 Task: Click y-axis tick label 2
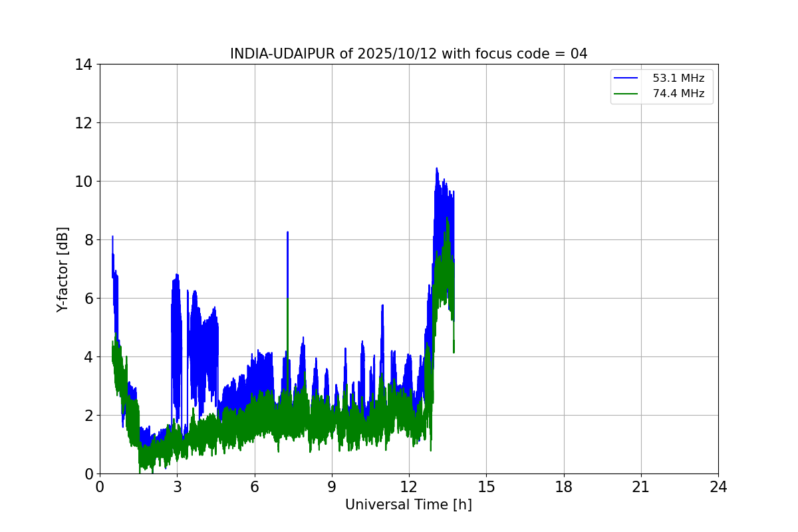(x=87, y=416)
